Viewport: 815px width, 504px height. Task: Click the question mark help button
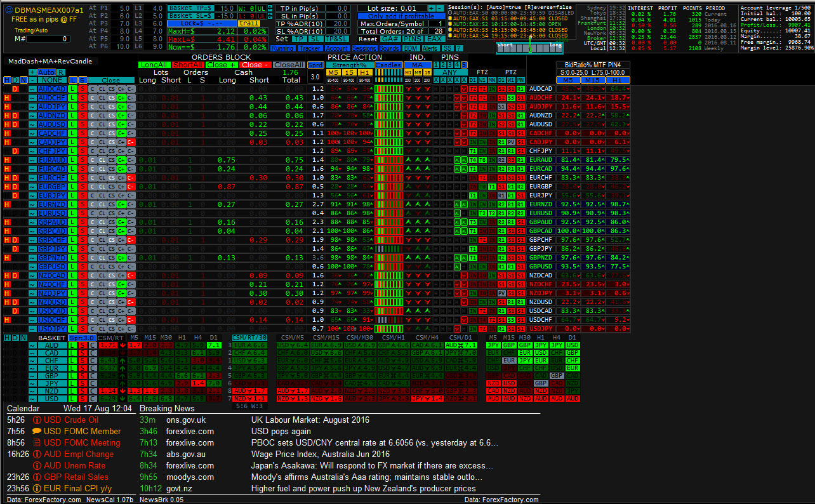click(x=459, y=48)
